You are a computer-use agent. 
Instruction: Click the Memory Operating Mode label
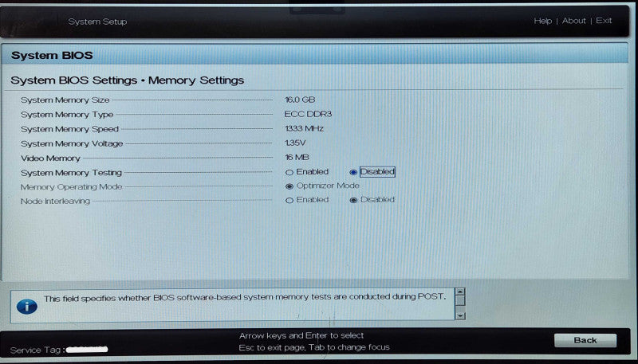(71, 187)
